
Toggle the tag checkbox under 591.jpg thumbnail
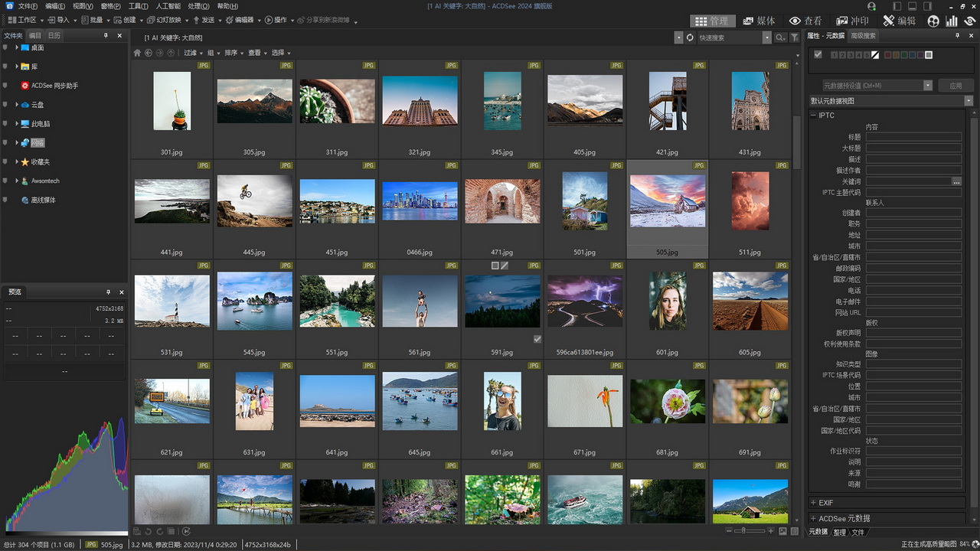point(537,339)
